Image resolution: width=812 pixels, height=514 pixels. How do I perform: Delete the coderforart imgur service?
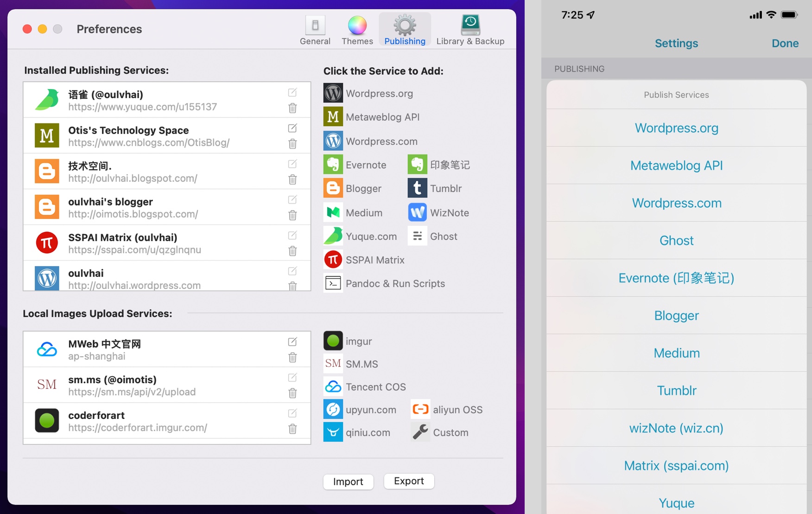[292, 429]
